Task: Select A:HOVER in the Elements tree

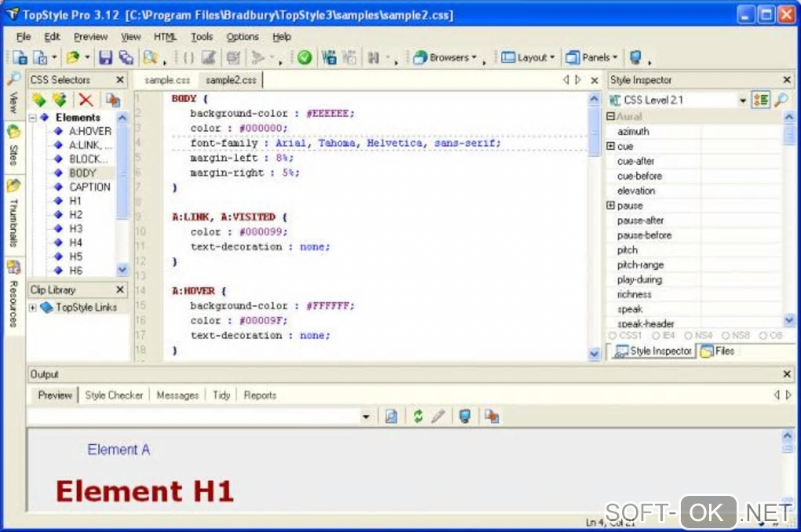Action: [90, 131]
